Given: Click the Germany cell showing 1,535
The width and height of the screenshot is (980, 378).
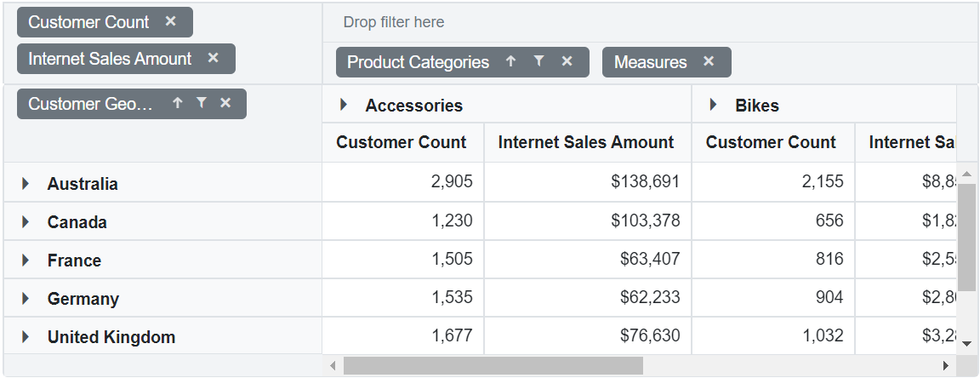Looking at the screenshot, I should point(403,296).
